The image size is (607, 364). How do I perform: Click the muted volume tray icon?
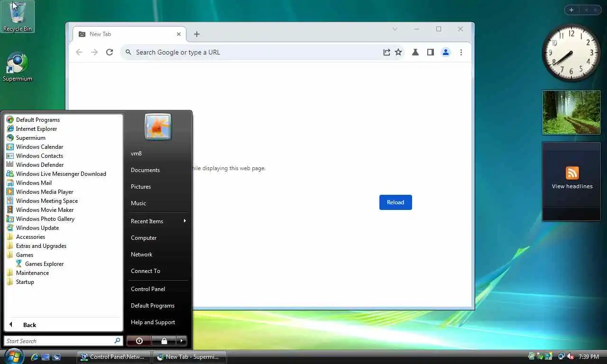click(x=570, y=356)
